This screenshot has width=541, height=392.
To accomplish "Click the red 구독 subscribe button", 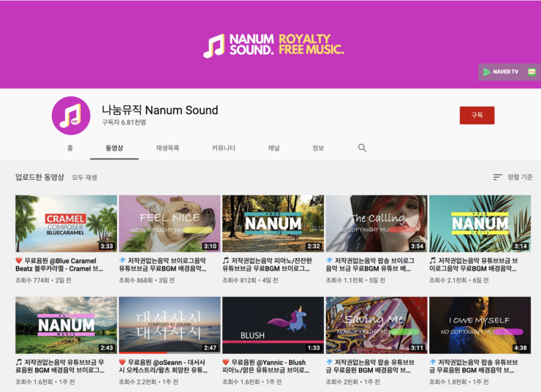I will (x=477, y=116).
